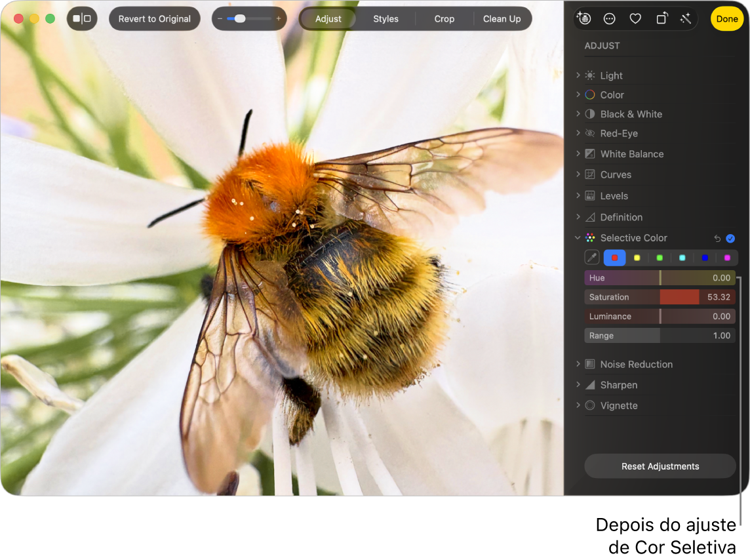Open the More options ellipsis menu
This screenshot has width=750, height=560.
pyautogui.click(x=610, y=19)
